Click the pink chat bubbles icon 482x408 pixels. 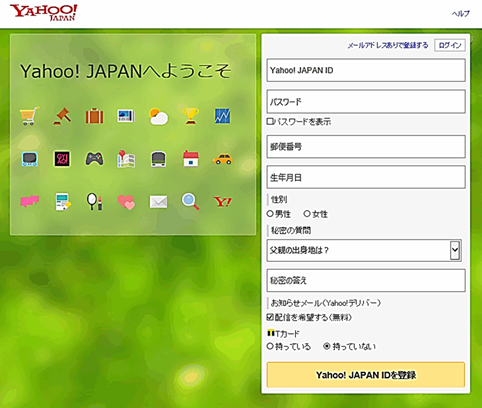click(x=30, y=201)
